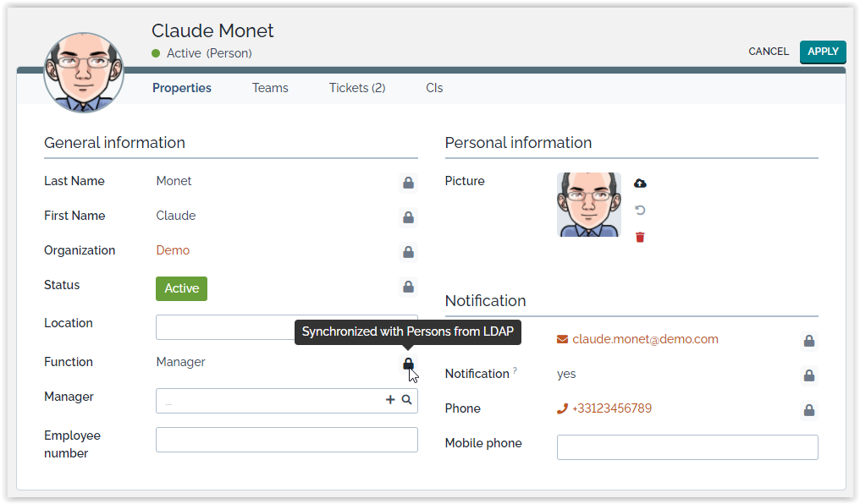860x504 pixels.
Task: Click the lock icon in Status row
Action: tap(408, 287)
